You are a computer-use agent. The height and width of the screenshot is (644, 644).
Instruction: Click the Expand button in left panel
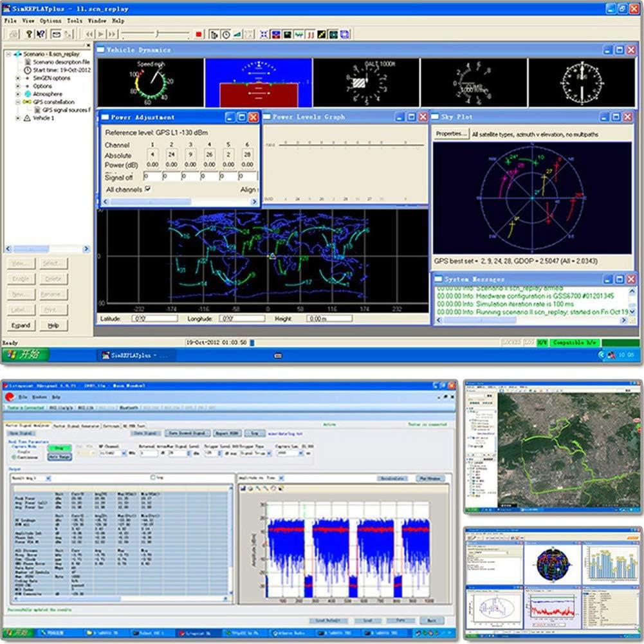pos(21,326)
